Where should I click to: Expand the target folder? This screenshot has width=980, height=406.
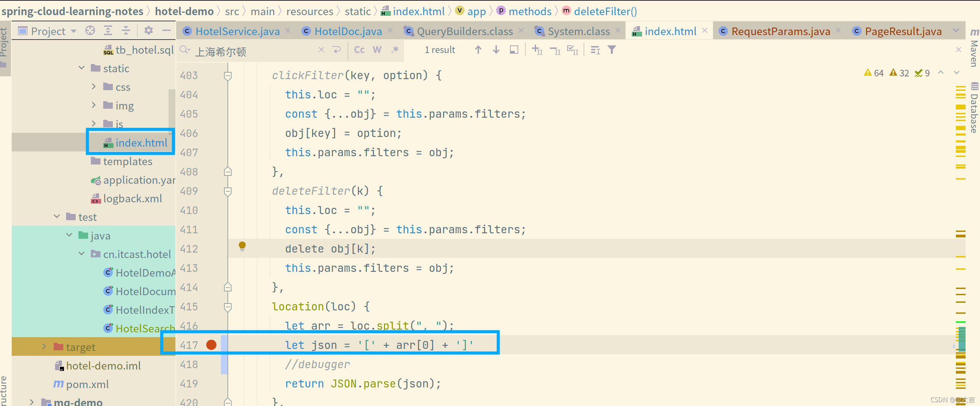tap(44, 346)
